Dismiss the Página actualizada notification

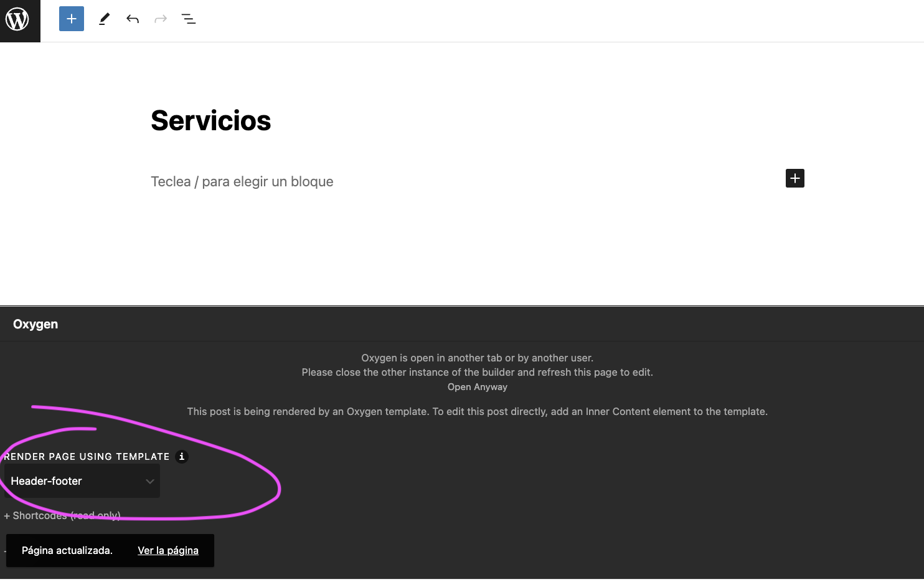coord(67,551)
